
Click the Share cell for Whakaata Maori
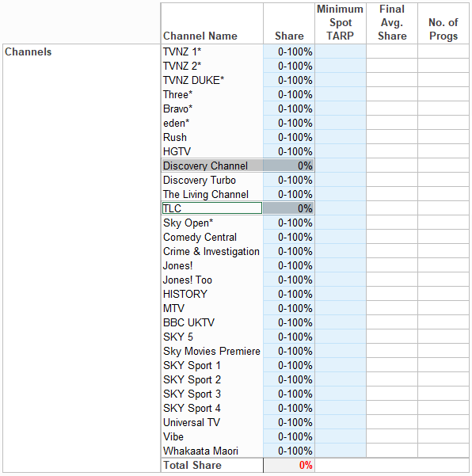pyautogui.click(x=289, y=451)
